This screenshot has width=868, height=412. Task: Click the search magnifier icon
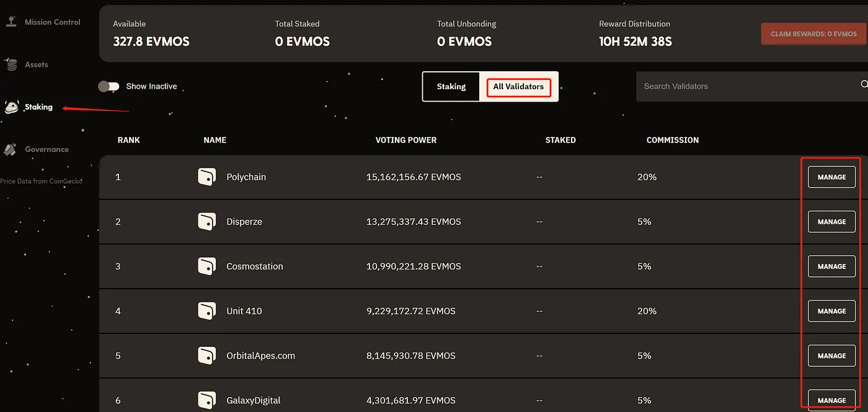(864, 85)
